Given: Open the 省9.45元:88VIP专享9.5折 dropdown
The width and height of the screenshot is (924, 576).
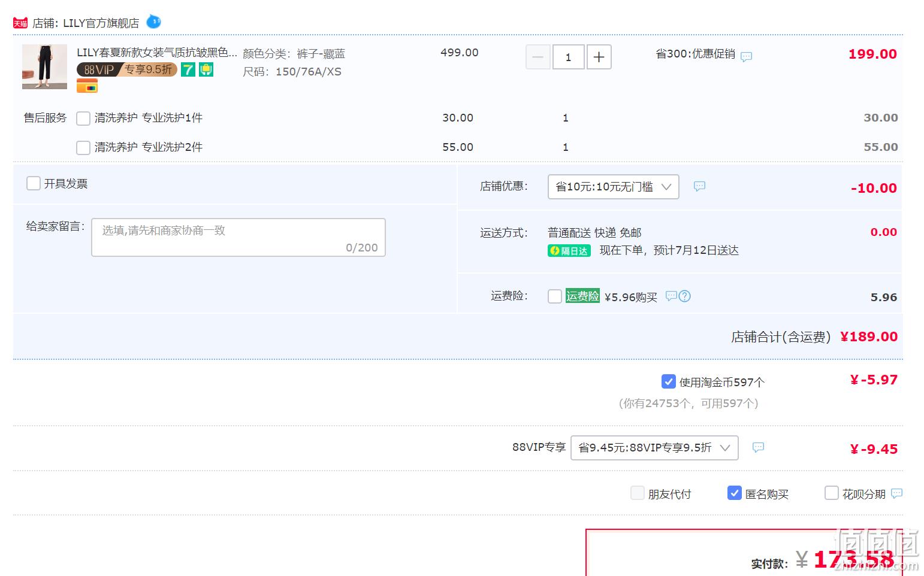Looking at the screenshot, I should 654,448.
